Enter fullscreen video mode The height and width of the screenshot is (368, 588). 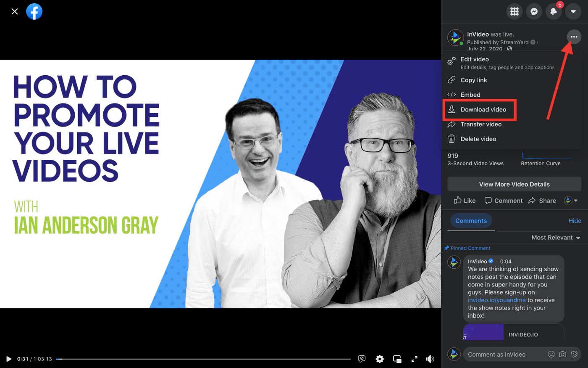[414, 359]
